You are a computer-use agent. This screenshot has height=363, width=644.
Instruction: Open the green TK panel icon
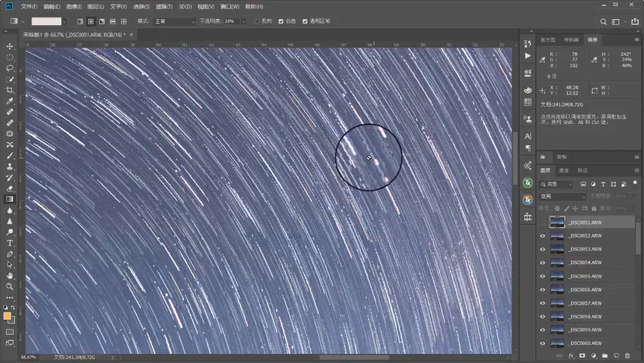point(528,182)
